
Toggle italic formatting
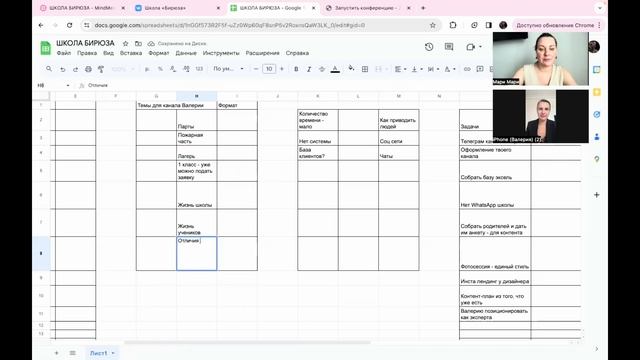coord(309,69)
